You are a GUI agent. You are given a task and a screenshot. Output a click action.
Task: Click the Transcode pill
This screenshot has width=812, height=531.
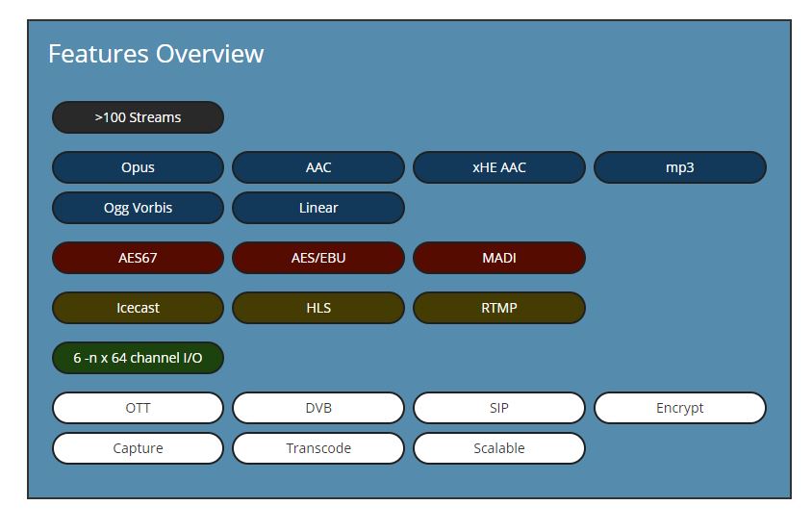coord(318,448)
